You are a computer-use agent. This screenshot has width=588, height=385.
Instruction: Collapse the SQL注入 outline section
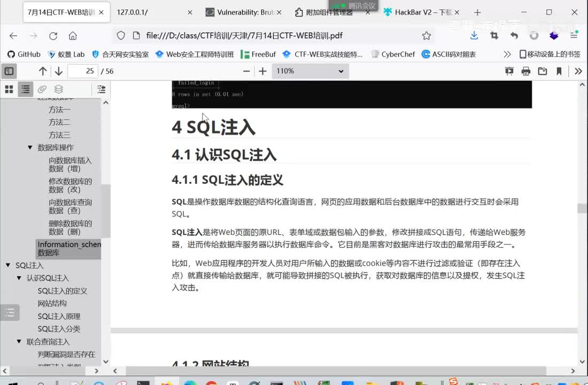click(x=8, y=265)
